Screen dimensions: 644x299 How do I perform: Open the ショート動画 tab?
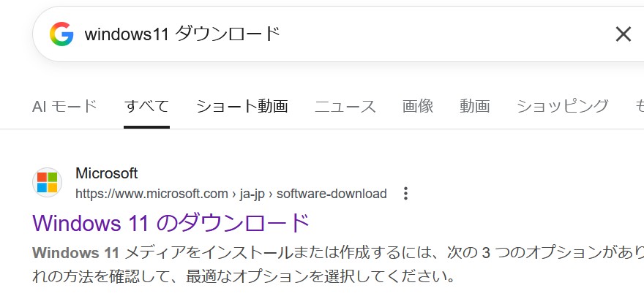[x=242, y=106]
